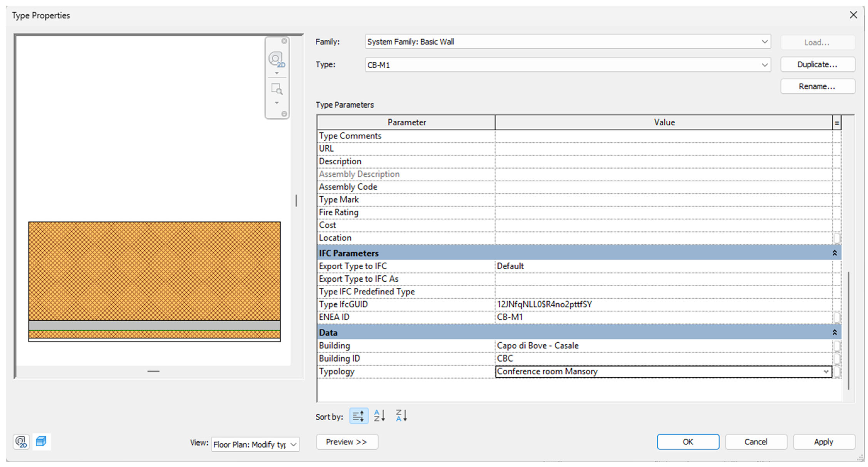Click the parameter list vertical scrollbar
868x467 pixels.
click(x=848, y=330)
